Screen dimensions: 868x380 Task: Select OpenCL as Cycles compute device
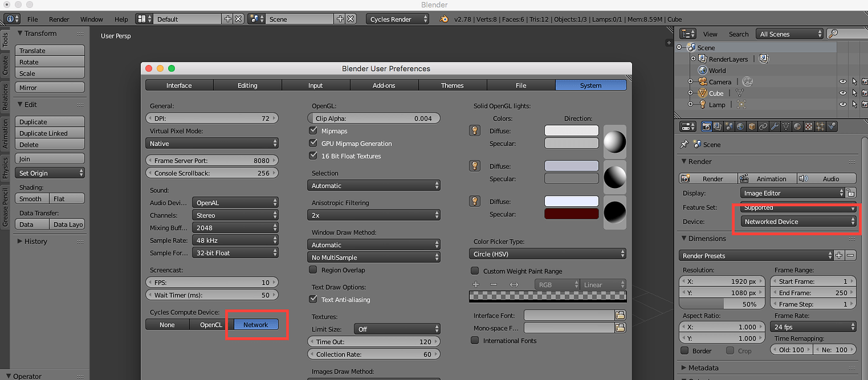point(211,325)
